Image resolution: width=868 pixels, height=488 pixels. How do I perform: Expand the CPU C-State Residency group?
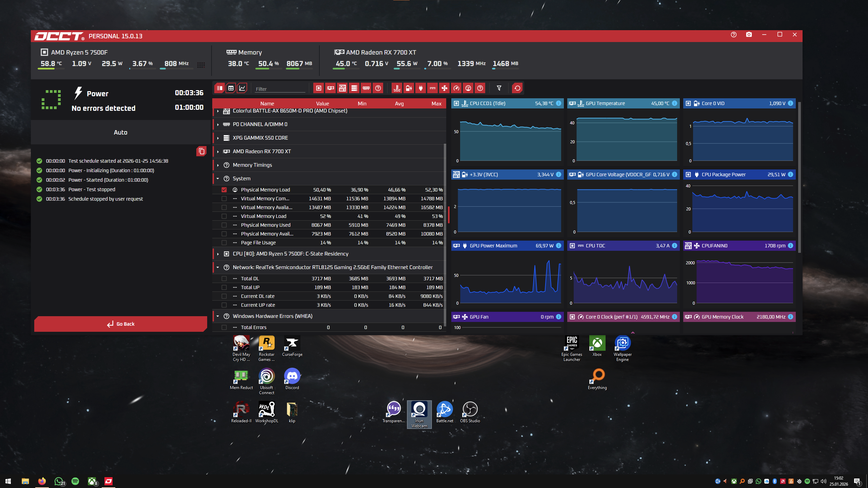point(218,254)
